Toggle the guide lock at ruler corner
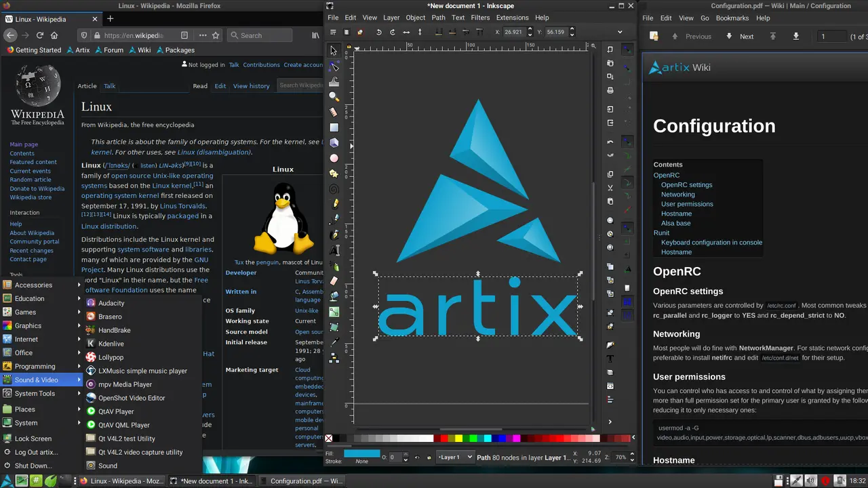The height and width of the screenshot is (488, 868). (349, 47)
